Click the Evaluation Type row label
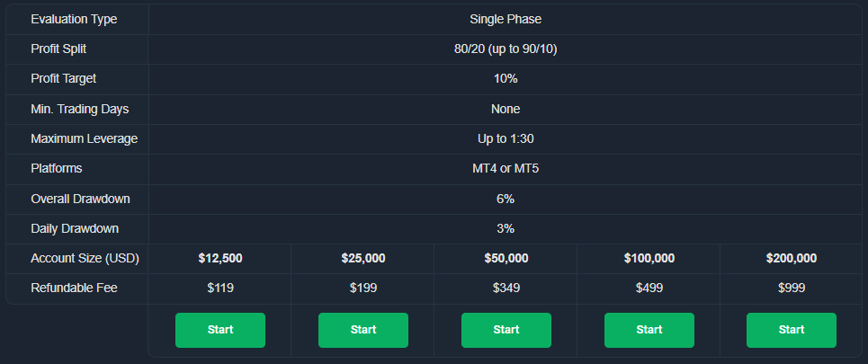 click(x=74, y=20)
